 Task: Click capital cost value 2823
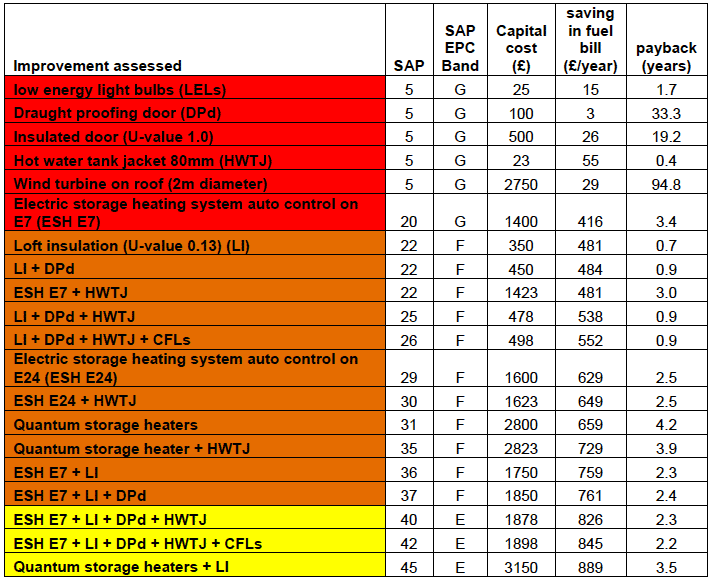pos(521,449)
